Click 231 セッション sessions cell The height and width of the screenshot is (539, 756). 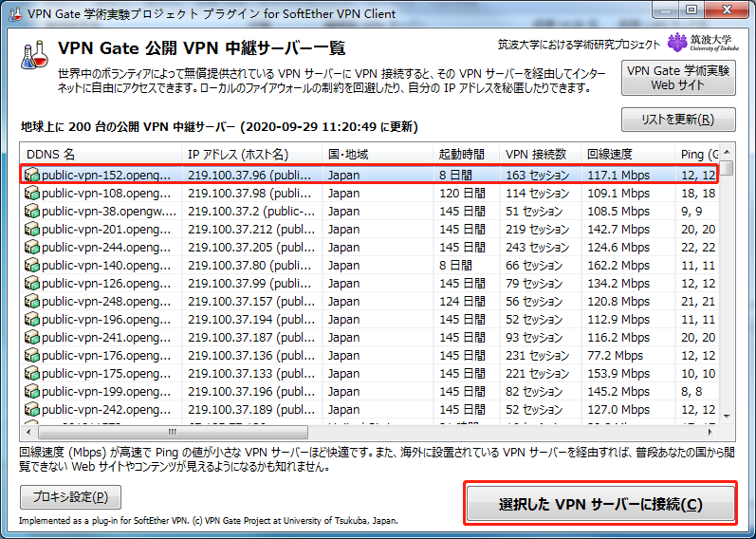538,356
